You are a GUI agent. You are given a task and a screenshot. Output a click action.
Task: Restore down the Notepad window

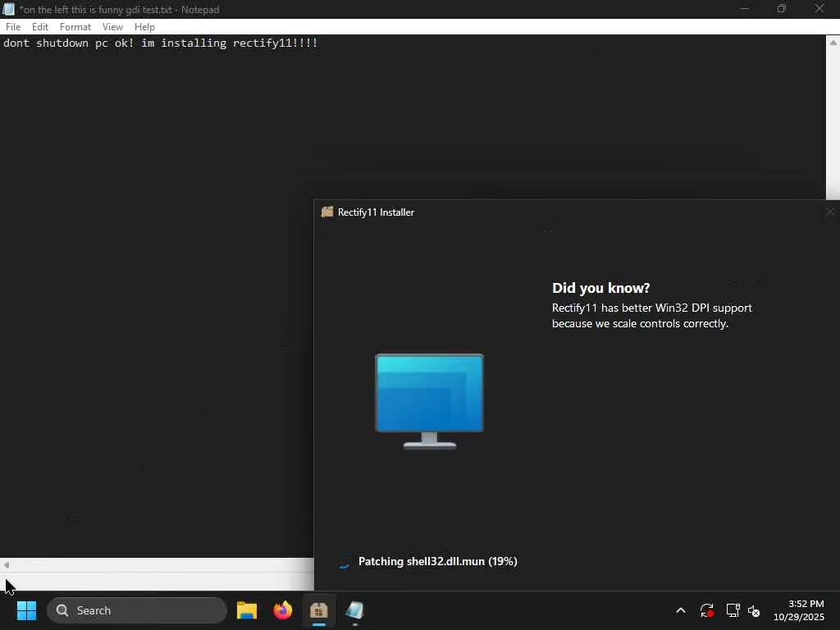[782, 8]
